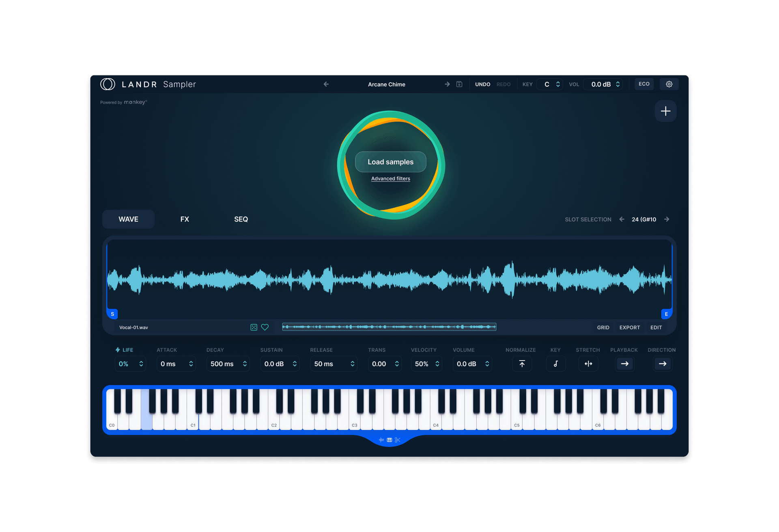779x532 pixels.
Task: Adjust the VOLUME 0.0 dB stepper arrows
Action: pyautogui.click(x=487, y=364)
